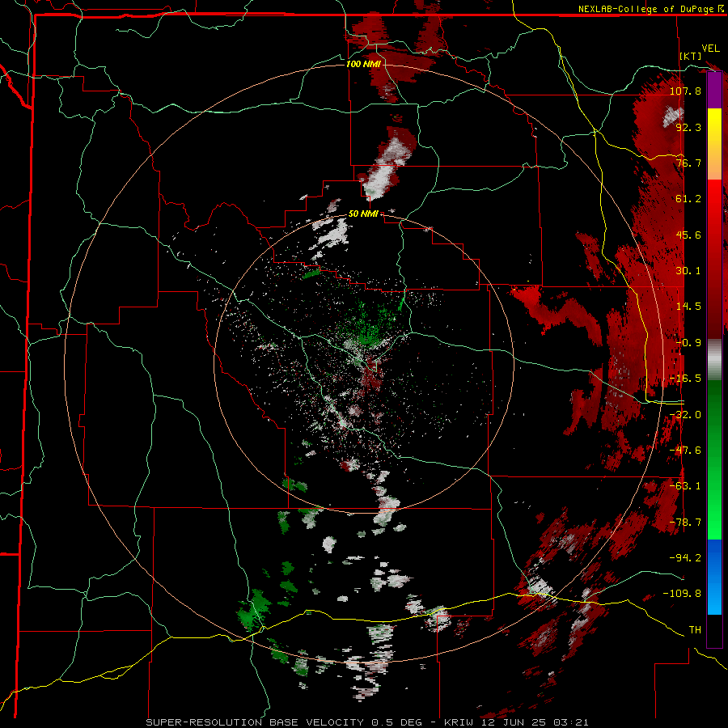Click the "50 NMI" range ring label

pos(363,214)
